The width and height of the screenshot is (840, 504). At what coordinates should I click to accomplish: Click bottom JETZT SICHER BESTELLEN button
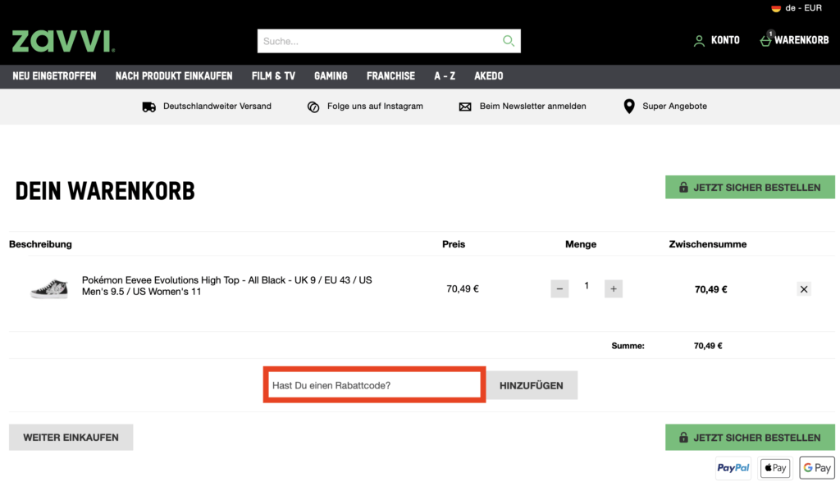point(750,437)
